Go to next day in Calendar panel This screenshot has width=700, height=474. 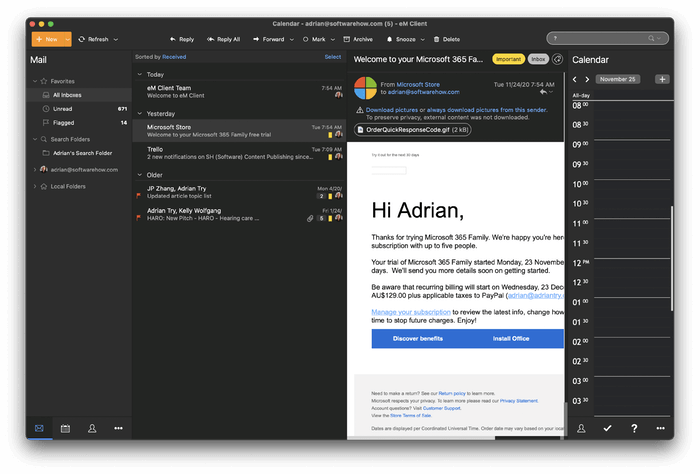[587, 79]
